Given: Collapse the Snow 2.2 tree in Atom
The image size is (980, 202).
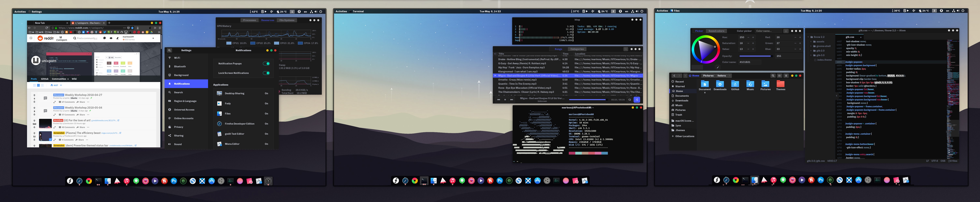Looking at the screenshot, I should pos(809,37).
